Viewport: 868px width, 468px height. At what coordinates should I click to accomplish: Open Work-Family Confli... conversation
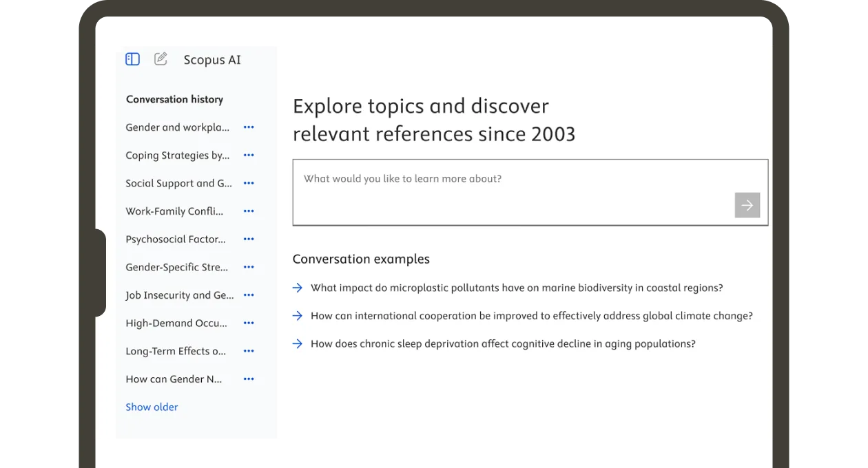click(x=175, y=211)
